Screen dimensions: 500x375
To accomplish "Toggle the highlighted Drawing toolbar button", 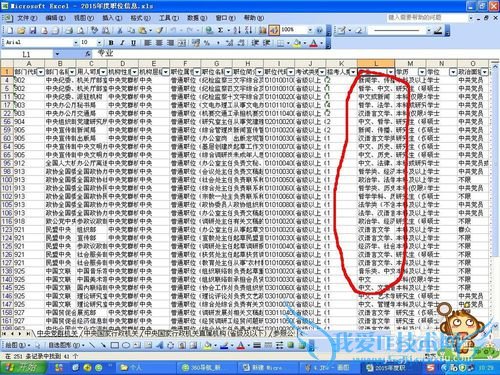I will coord(274,31).
